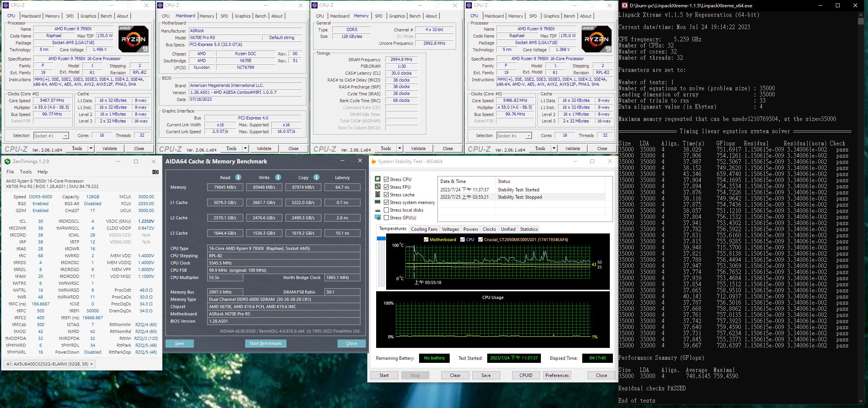Enable the Stress local disks checkbox
The image size is (868, 408).
[x=387, y=210]
